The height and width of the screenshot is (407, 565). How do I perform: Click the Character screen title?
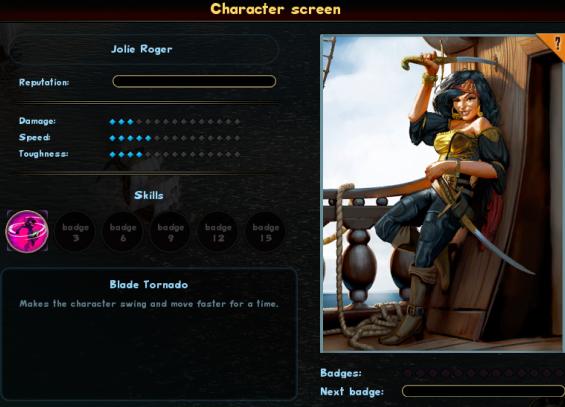276,9
